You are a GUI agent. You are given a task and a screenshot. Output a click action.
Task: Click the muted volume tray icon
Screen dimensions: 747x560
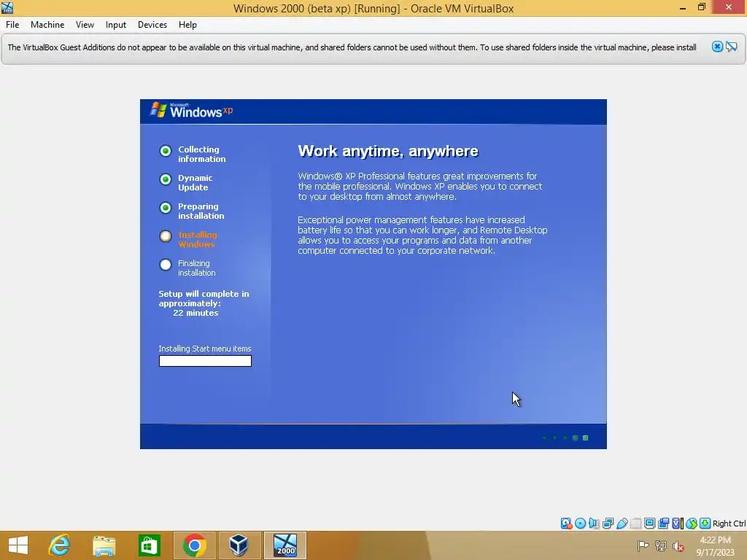pos(678,546)
